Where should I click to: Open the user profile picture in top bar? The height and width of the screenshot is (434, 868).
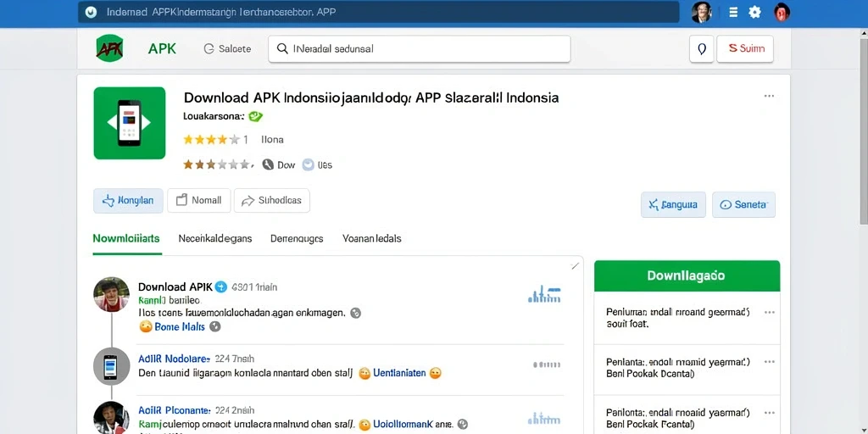701,12
